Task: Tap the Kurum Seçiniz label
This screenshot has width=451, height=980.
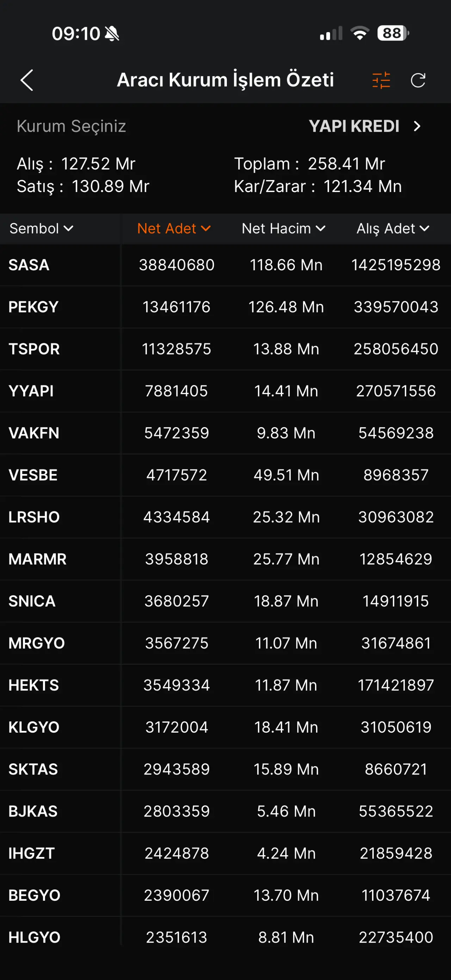Action: 72,126
